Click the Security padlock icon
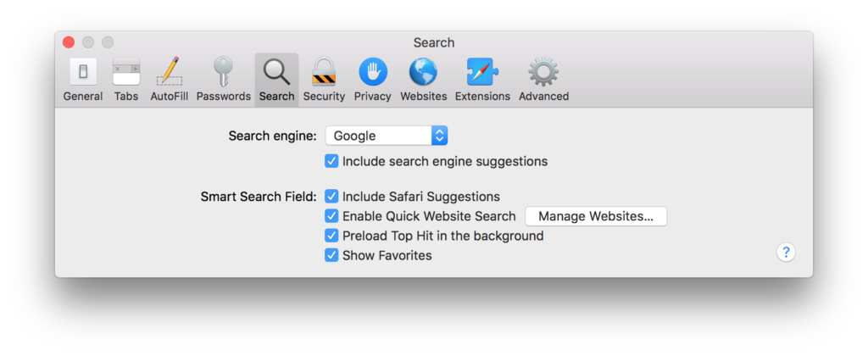The height and width of the screenshot is (356, 868). 324,73
